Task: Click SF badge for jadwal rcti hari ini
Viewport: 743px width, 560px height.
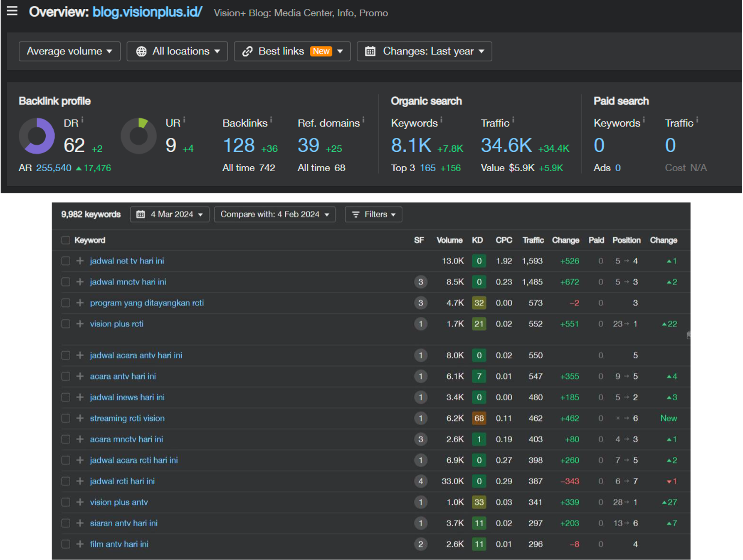Action: tap(420, 481)
